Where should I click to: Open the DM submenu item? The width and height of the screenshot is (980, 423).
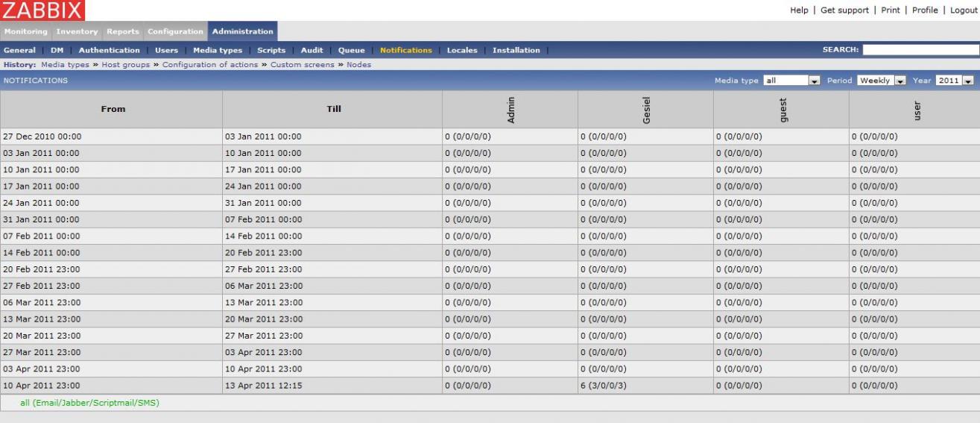[57, 50]
